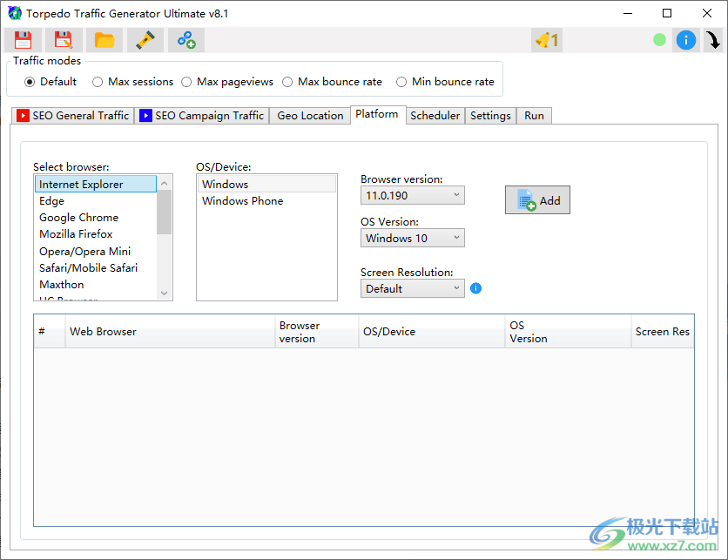Switch to SEO Campaign Traffic tab

[202, 116]
